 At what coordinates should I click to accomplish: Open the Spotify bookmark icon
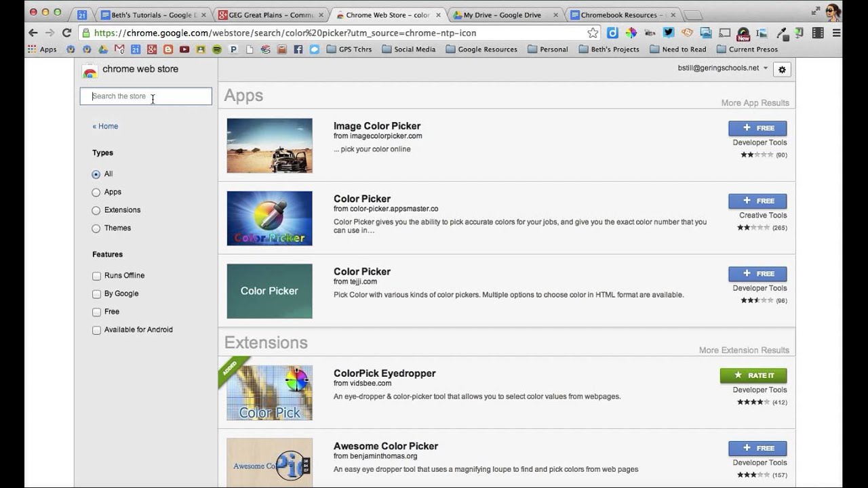[217, 49]
